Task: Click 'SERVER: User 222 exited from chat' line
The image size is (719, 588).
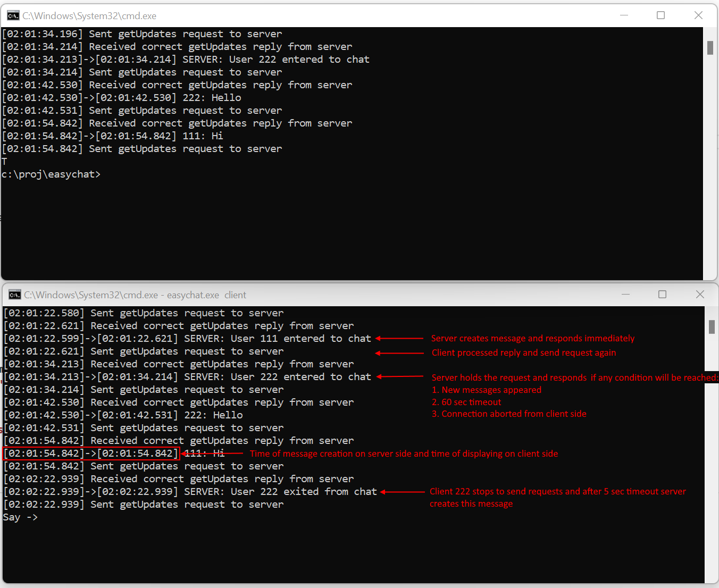Action: (x=190, y=492)
